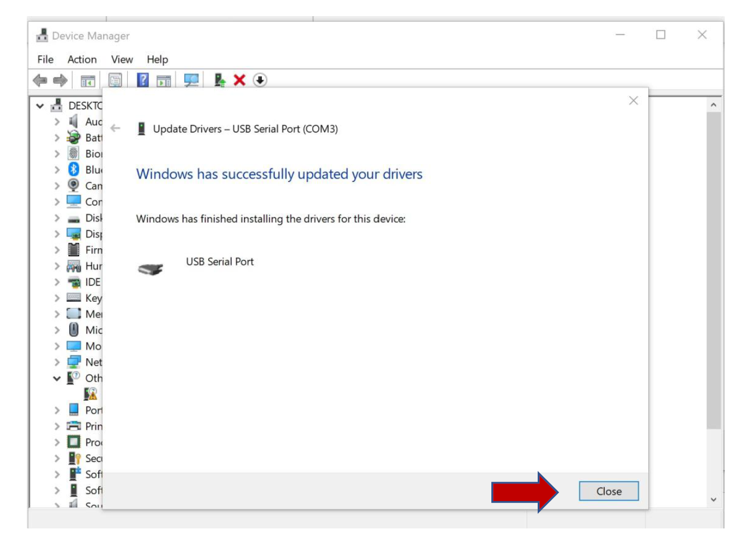This screenshot has height=558, width=756.
Task: Click the vertical scrollbar thumb
Action: pos(714,271)
